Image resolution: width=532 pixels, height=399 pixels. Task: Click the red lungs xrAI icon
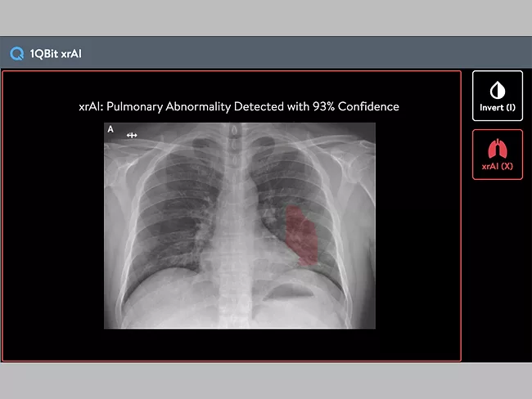coord(497,148)
